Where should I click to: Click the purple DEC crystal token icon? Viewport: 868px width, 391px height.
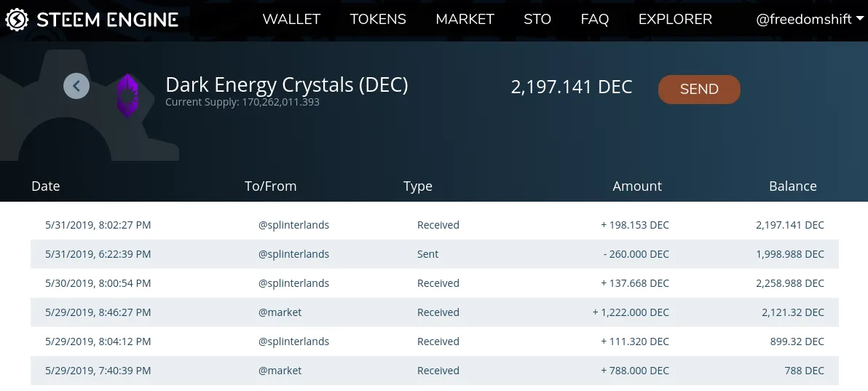[127, 96]
